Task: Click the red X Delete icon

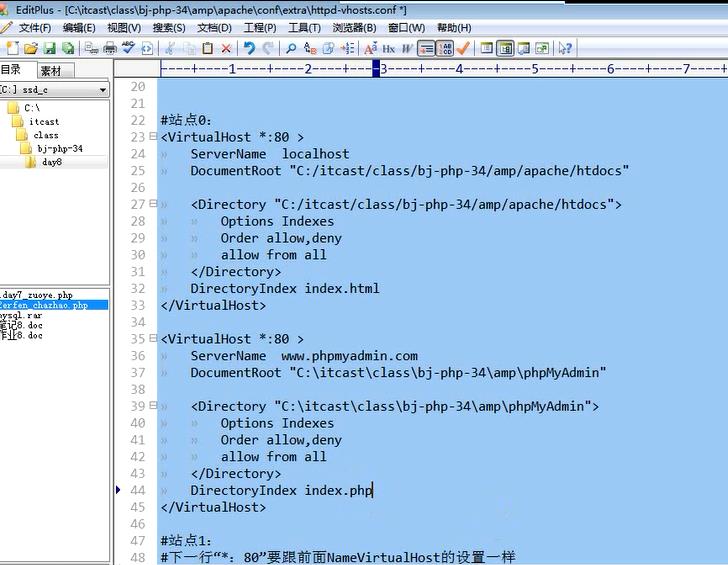Action: tap(226, 48)
